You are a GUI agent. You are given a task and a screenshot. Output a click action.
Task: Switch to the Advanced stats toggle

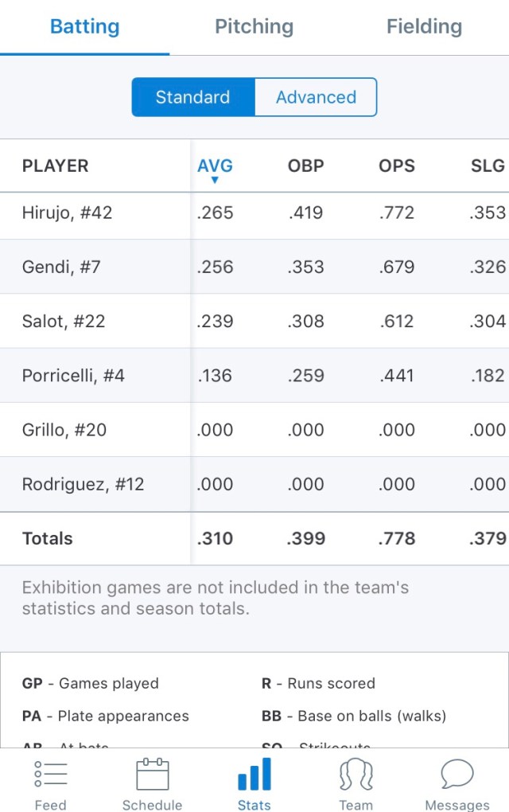pyautogui.click(x=316, y=97)
